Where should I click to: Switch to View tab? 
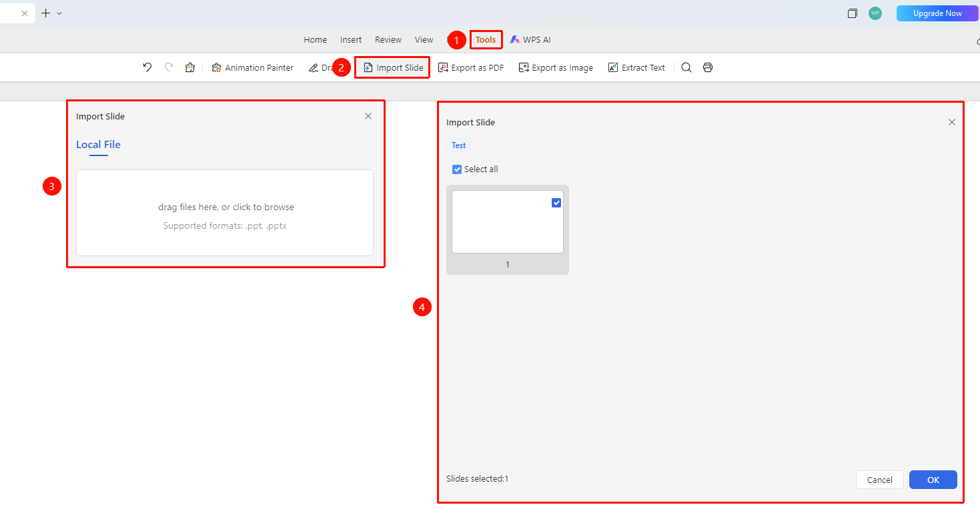424,40
